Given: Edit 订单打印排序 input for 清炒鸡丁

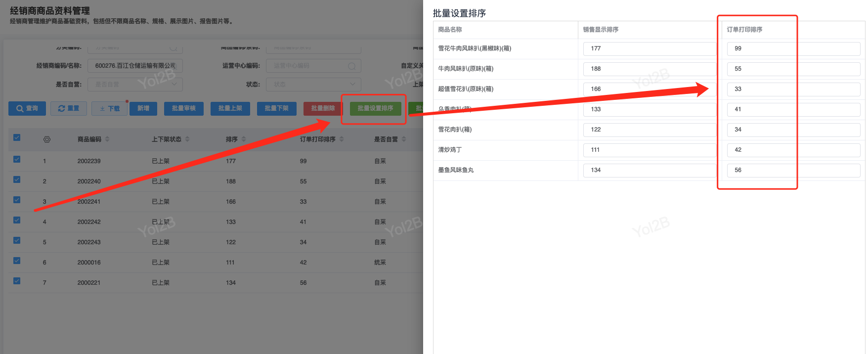Looking at the screenshot, I should tap(794, 150).
